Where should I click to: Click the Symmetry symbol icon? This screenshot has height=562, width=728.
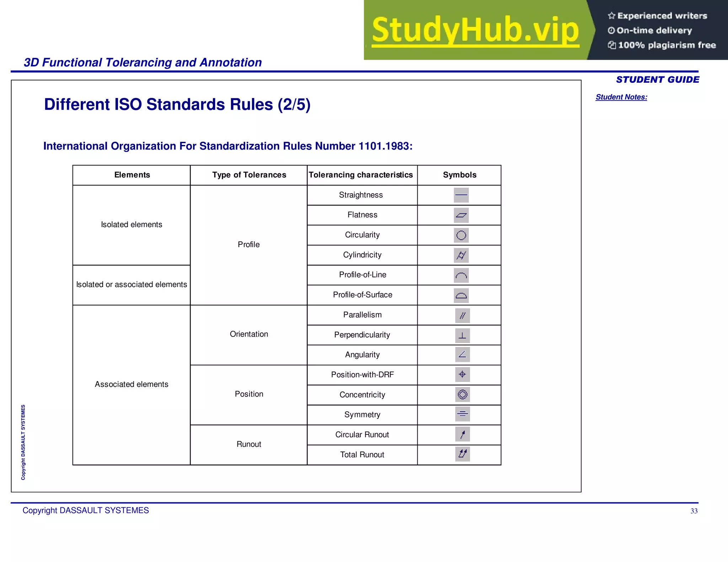click(462, 414)
